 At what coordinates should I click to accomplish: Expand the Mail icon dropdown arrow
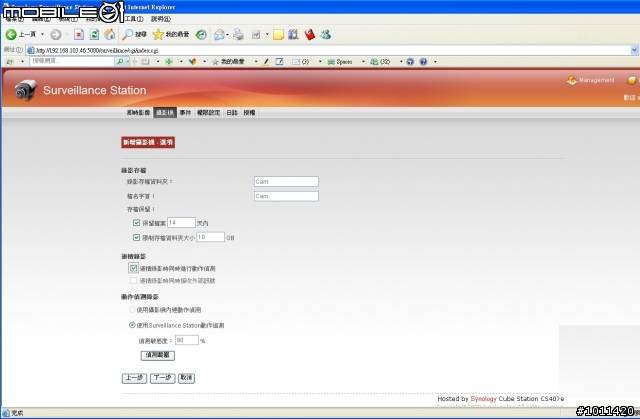pos(227,35)
